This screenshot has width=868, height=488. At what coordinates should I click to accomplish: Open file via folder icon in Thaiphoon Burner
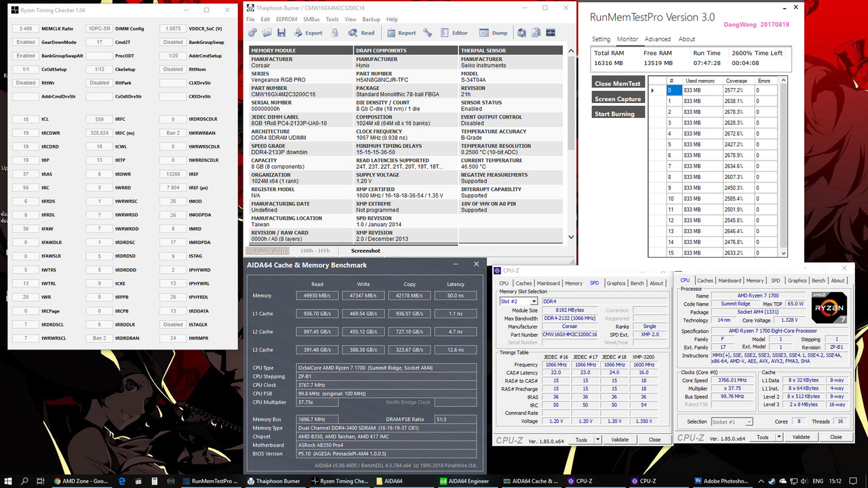[266, 33]
